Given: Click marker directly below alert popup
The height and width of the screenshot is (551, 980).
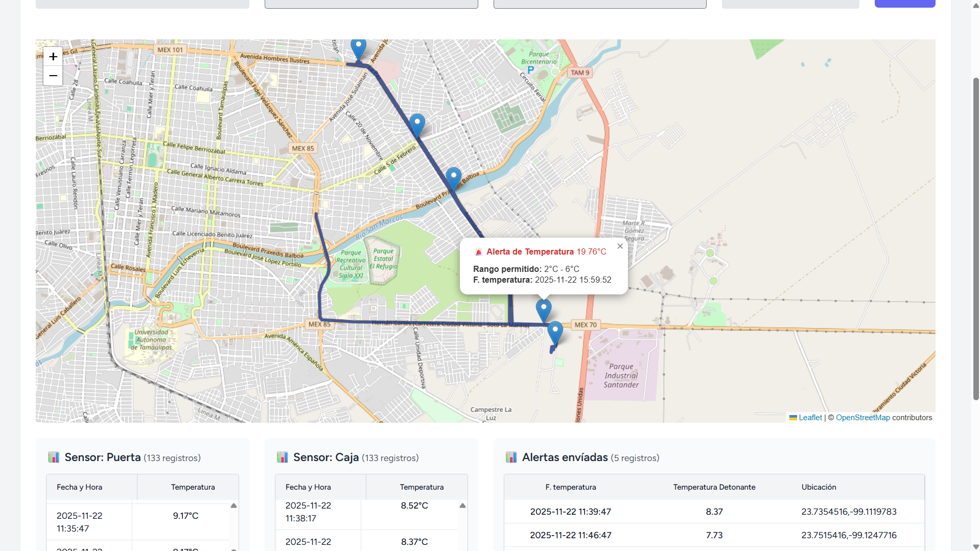Looking at the screenshot, I should 543,309.
